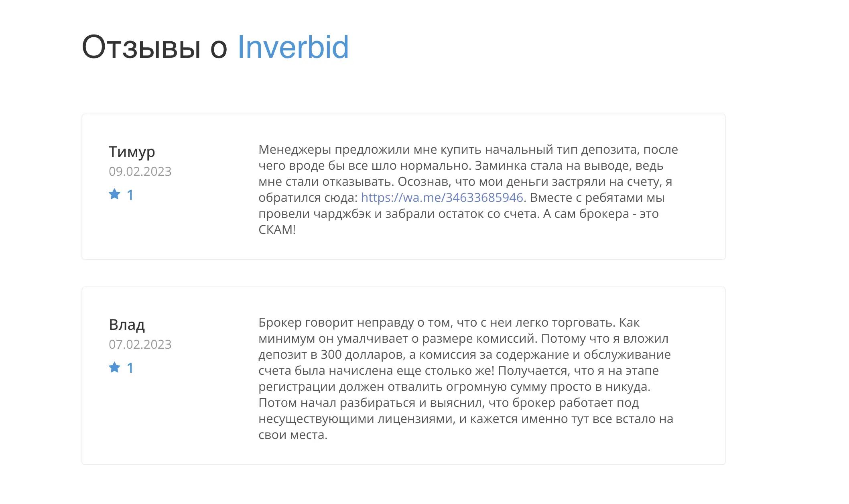Select the rating number 1 under Тимур
The image size is (849, 504).
point(130,195)
